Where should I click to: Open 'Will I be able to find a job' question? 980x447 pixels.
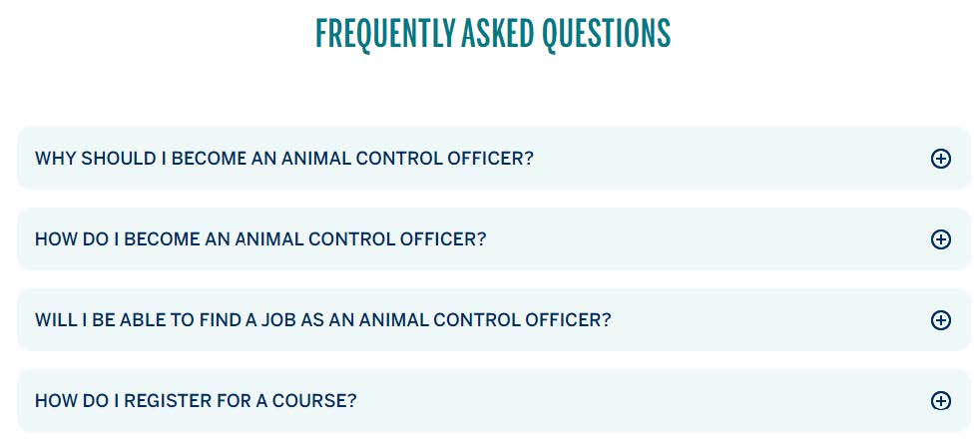tap(322, 320)
